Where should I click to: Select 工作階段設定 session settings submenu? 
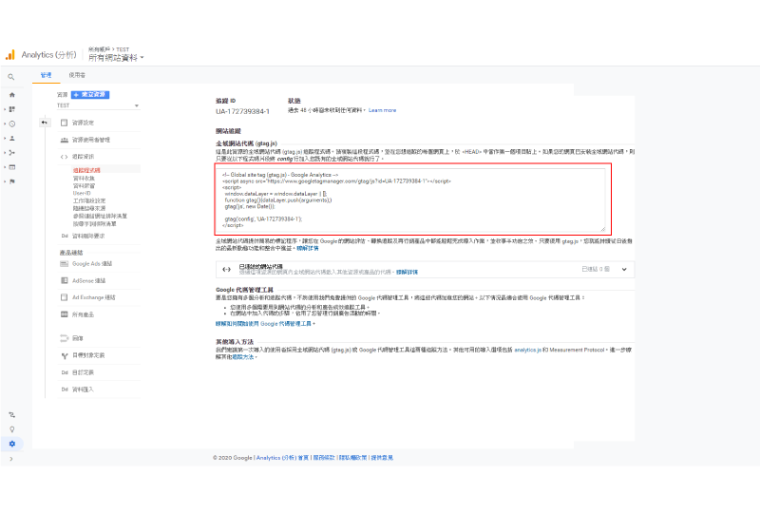[x=89, y=200]
